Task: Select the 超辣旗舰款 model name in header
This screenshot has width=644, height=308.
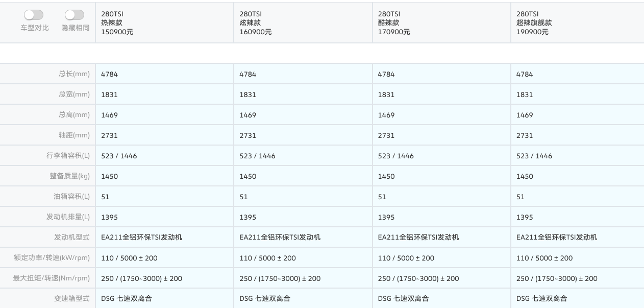Action: point(534,22)
